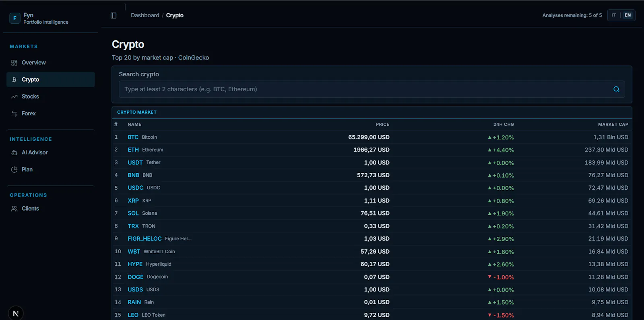
Task: Click the +2.60% Hyperliquid change value
Action: [x=501, y=265]
